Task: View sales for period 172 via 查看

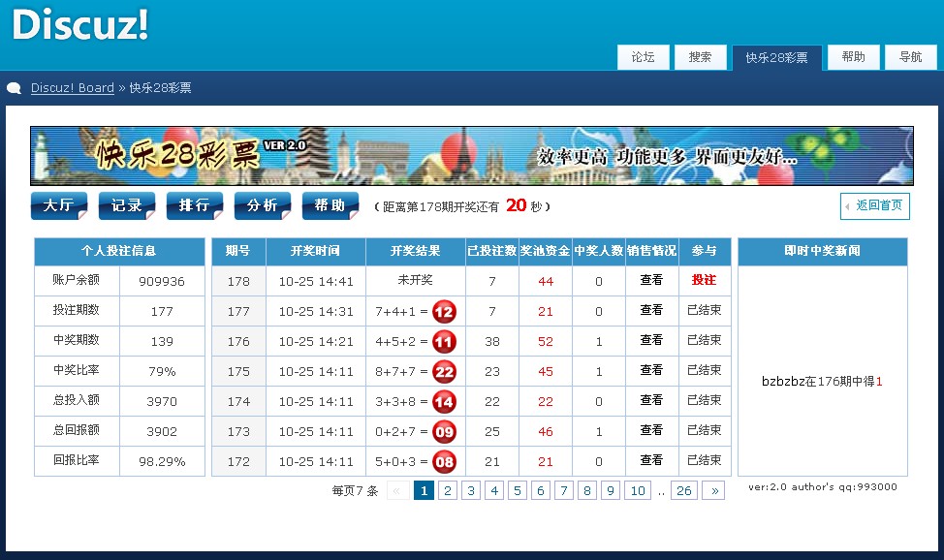Action: click(x=651, y=460)
